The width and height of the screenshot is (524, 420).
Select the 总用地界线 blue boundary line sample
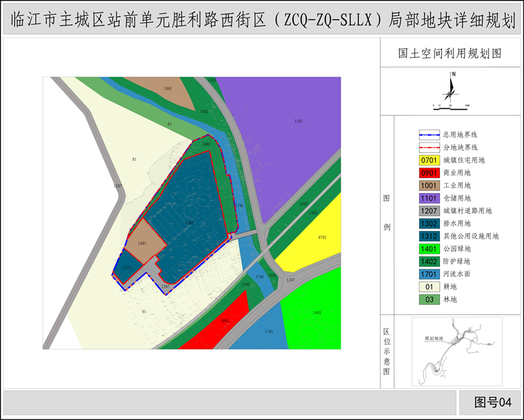click(x=428, y=135)
